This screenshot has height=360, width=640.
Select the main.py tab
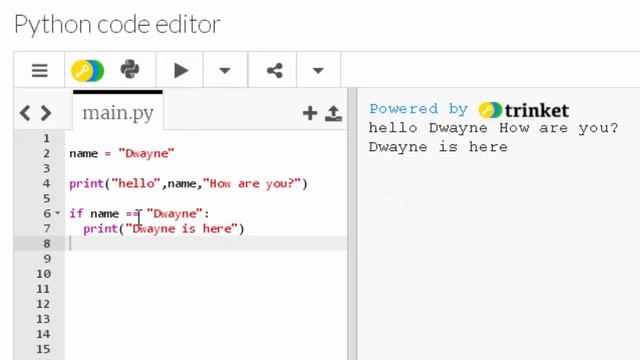tap(118, 112)
